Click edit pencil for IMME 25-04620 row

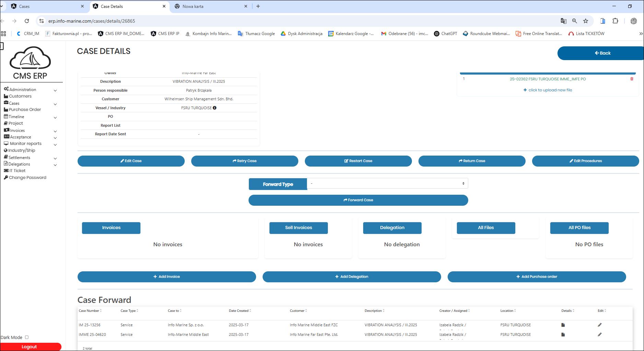600,335
